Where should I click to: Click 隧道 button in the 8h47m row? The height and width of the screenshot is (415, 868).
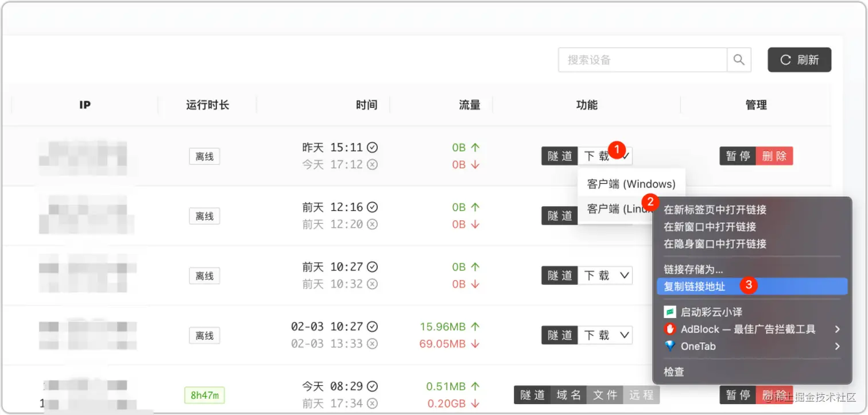click(x=532, y=395)
